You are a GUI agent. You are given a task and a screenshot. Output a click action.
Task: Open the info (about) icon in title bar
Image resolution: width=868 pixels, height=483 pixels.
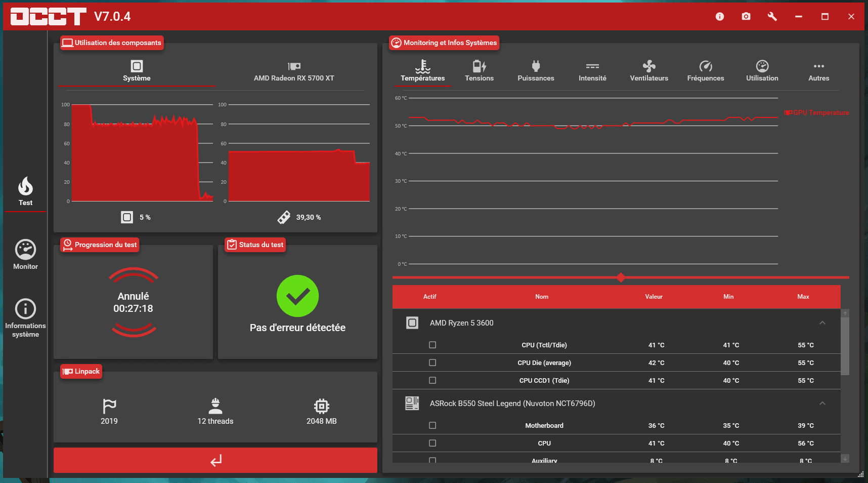(x=720, y=17)
